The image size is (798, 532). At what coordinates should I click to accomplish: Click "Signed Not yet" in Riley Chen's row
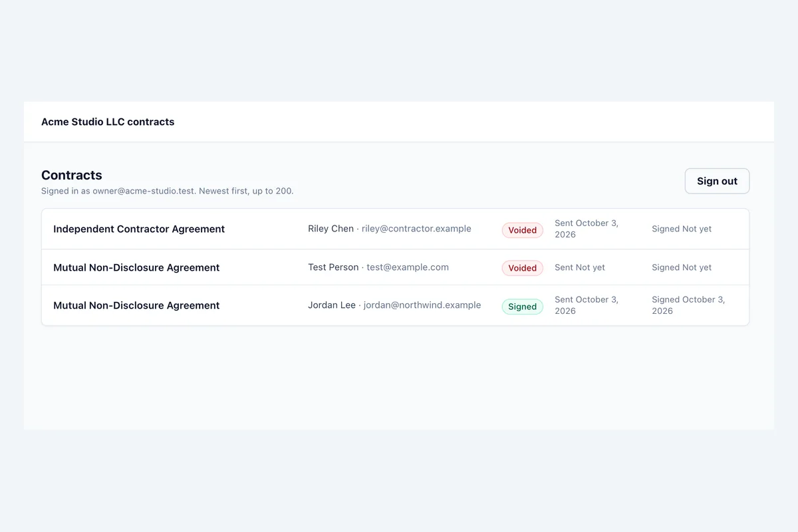click(682, 229)
